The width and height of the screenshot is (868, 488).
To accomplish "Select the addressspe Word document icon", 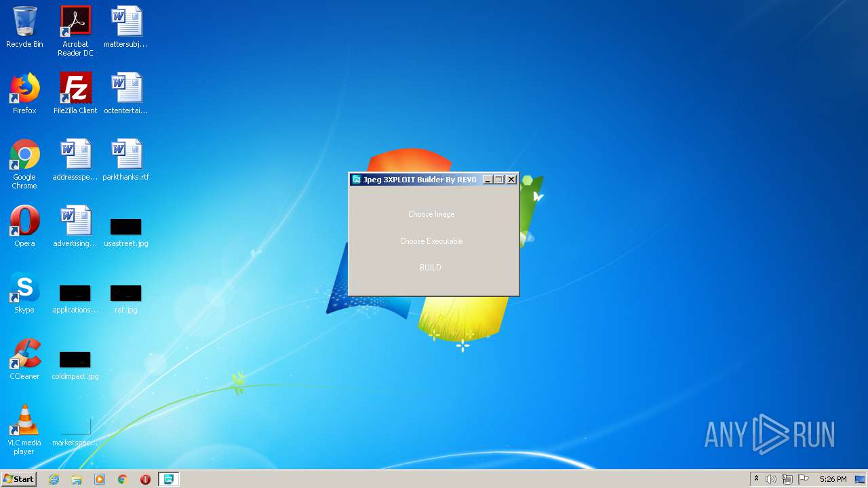I will click(75, 160).
